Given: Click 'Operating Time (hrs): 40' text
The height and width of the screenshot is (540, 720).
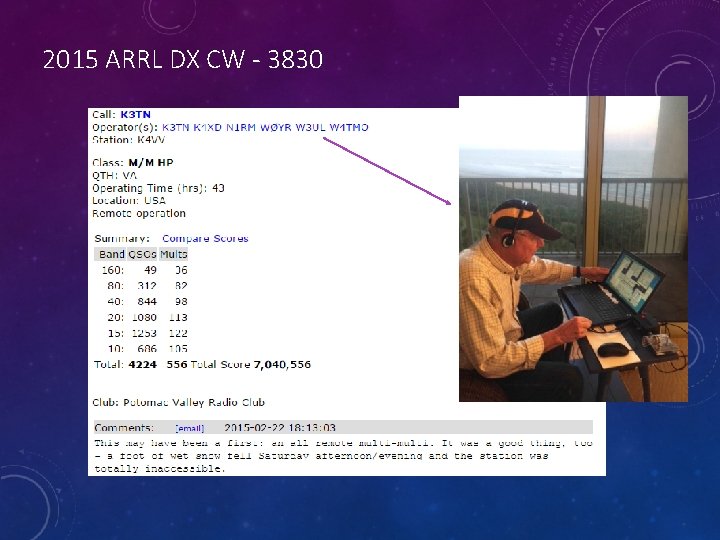Looking at the screenshot, I should point(158,188).
